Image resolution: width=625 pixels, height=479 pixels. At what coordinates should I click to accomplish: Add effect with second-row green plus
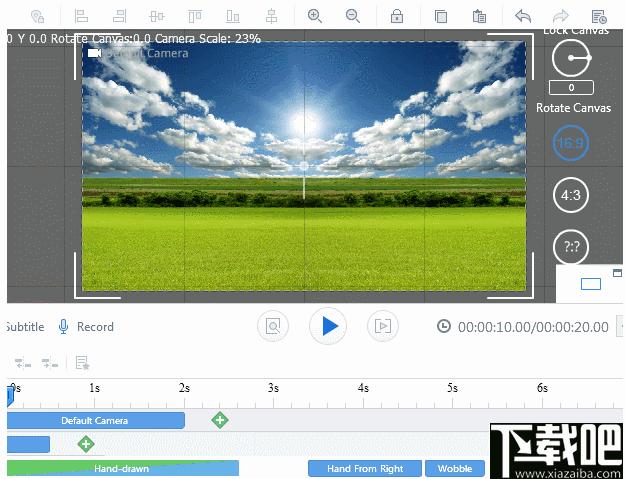point(86,444)
